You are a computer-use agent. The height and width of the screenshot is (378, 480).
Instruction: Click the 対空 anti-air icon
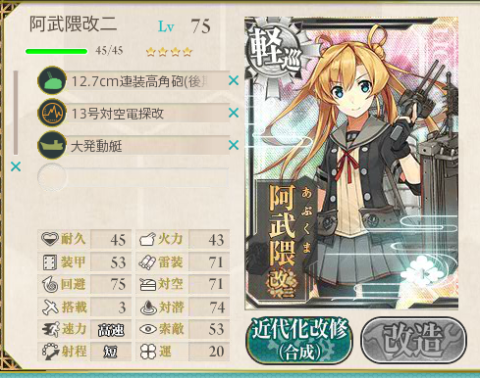tap(148, 285)
